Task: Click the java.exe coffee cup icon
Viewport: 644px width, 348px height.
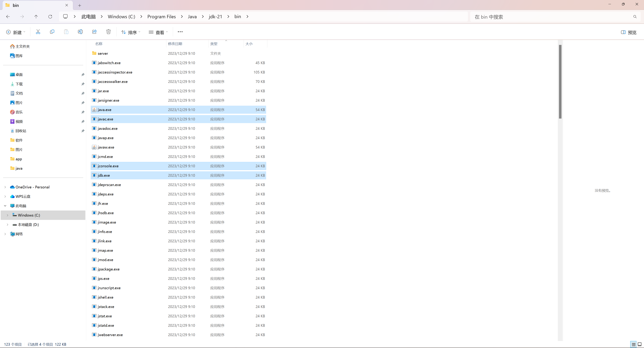Action: tap(94, 110)
